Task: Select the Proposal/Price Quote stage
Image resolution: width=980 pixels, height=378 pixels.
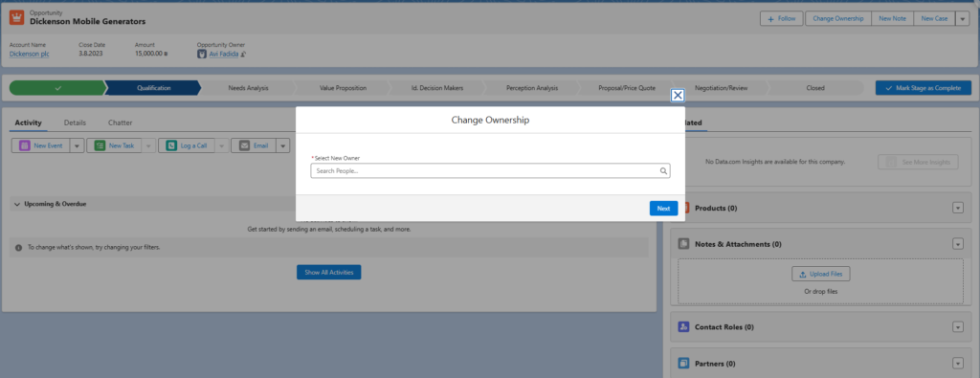Action: [627, 88]
